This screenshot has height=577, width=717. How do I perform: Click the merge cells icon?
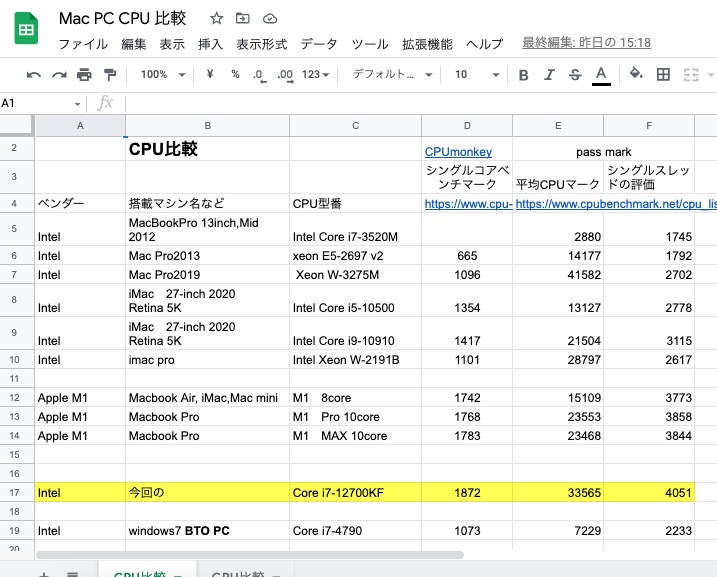(x=691, y=75)
